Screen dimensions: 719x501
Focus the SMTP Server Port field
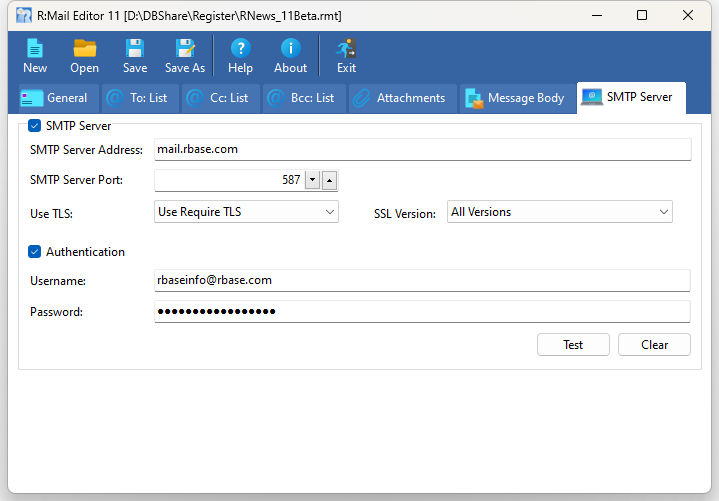point(229,180)
